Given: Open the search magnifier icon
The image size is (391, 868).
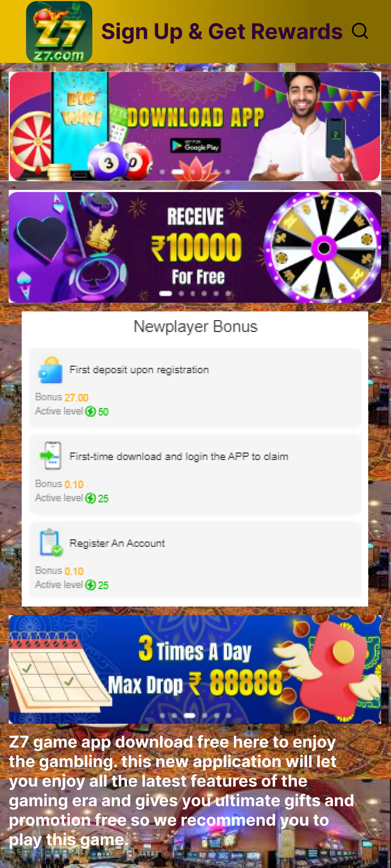Looking at the screenshot, I should 360,31.
